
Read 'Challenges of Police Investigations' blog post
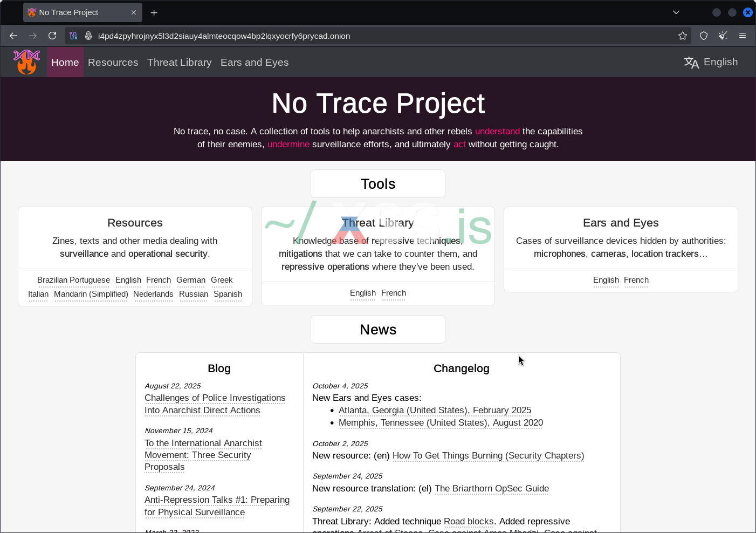pos(215,404)
